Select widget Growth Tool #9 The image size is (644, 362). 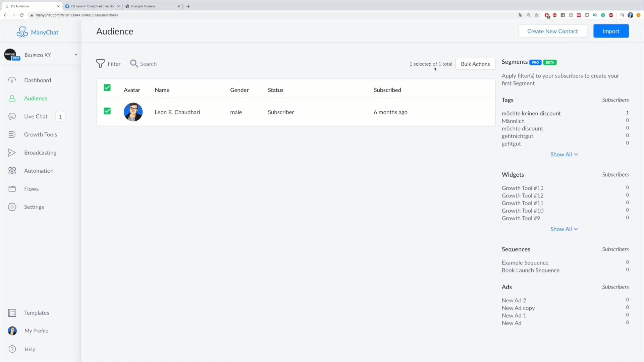521,218
